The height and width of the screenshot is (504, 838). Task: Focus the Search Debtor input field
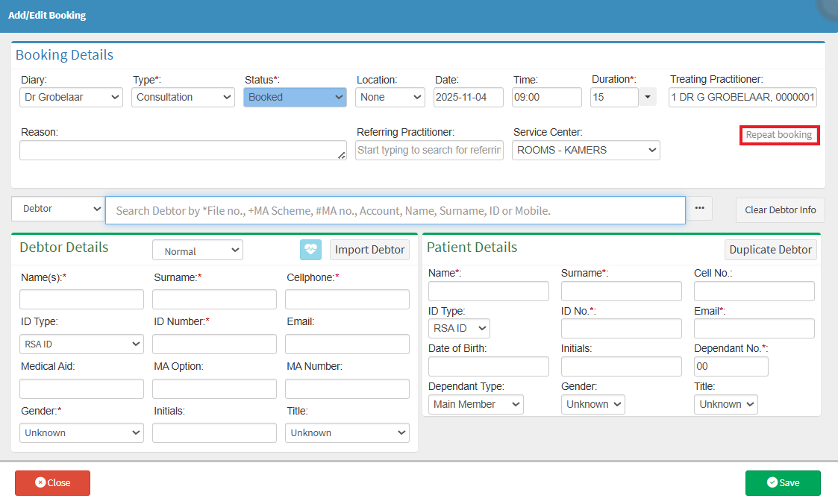click(x=395, y=210)
